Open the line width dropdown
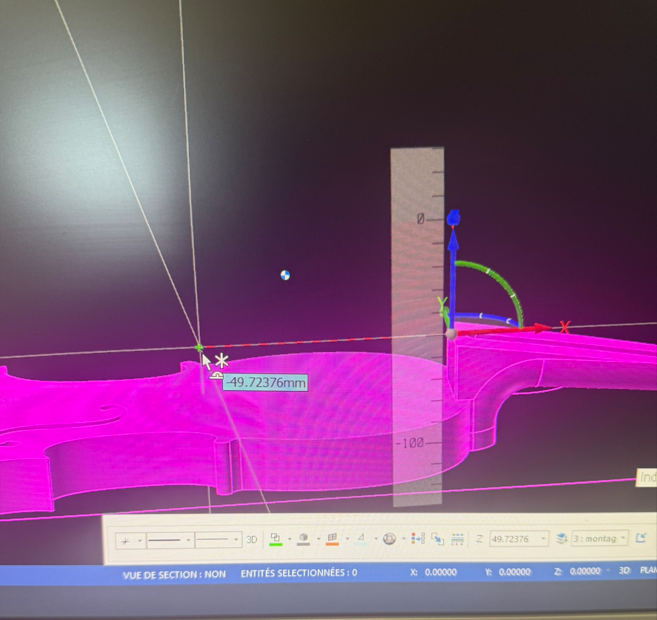The width and height of the screenshot is (657, 620). (x=236, y=540)
